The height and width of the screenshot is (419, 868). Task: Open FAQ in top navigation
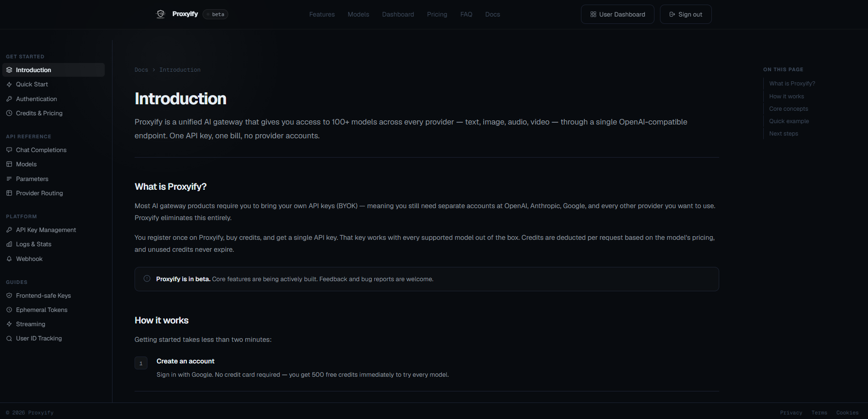pyautogui.click(x=466, y=14)
